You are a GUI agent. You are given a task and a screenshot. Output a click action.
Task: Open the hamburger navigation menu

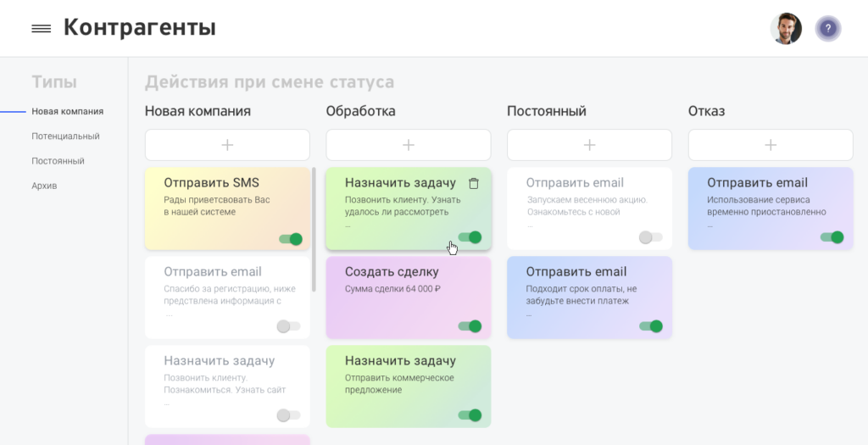pyautogui.click(x=41, y=29)
